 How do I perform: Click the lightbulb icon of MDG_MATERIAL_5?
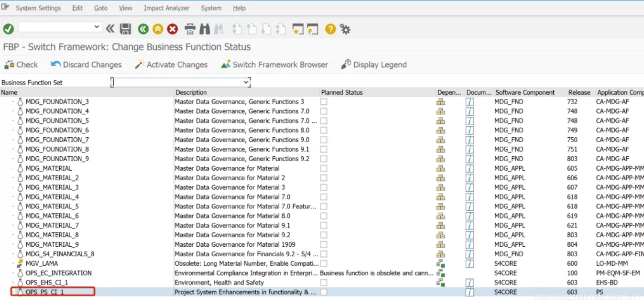(20, 207)
